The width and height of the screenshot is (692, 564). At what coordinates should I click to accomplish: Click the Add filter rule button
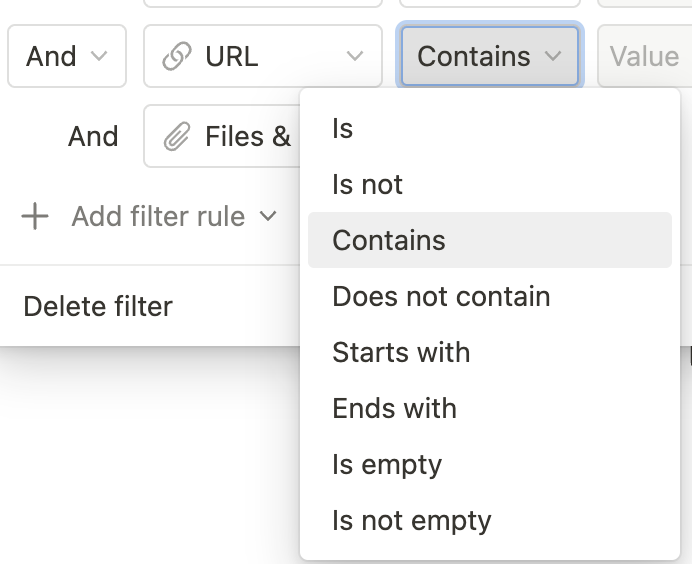click(x=158, y=216)
